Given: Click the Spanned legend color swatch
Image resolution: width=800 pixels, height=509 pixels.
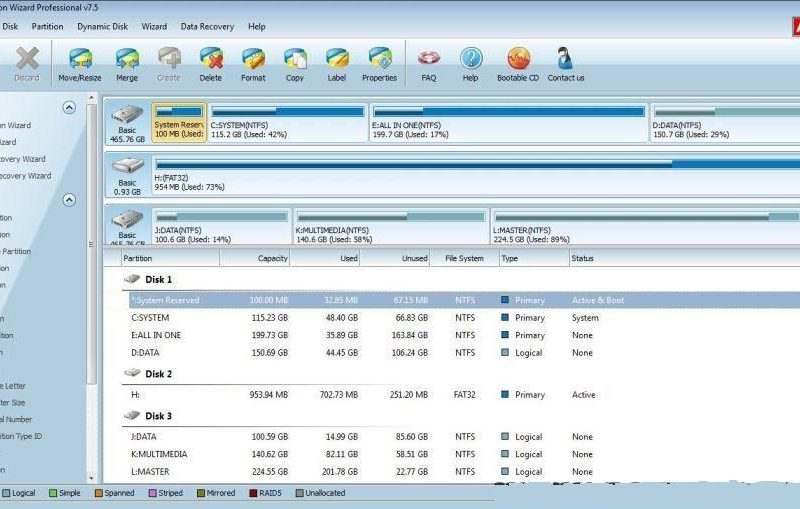Looking at the screenshot, I should (x=98, y=493).
